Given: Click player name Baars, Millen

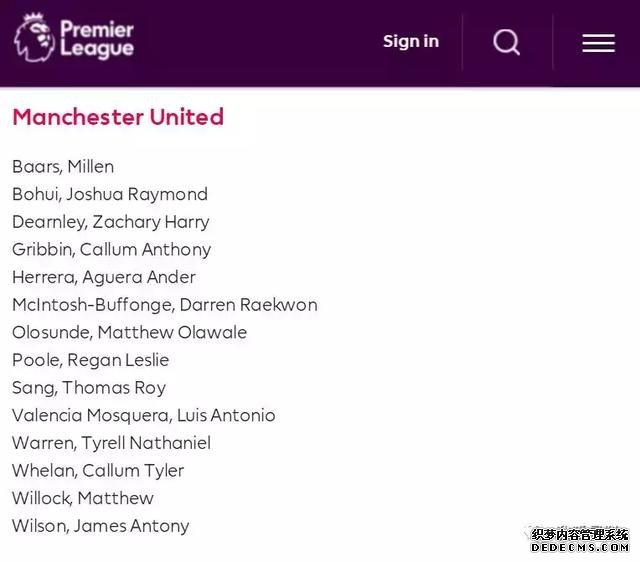Looking at the screenshot, I should pos(63,167).
